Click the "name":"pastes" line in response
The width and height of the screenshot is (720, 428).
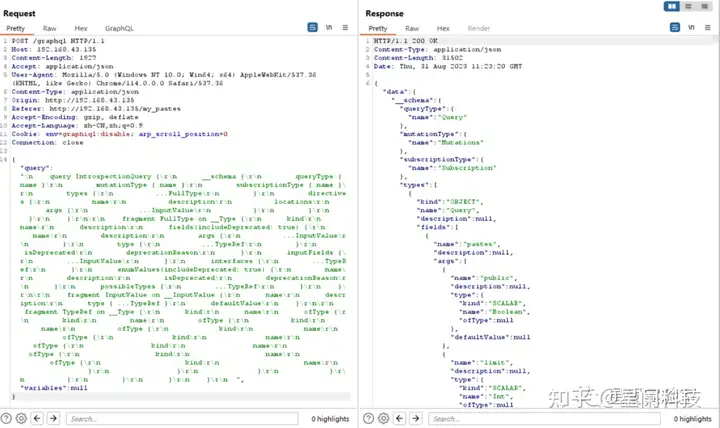click(467, 244)
